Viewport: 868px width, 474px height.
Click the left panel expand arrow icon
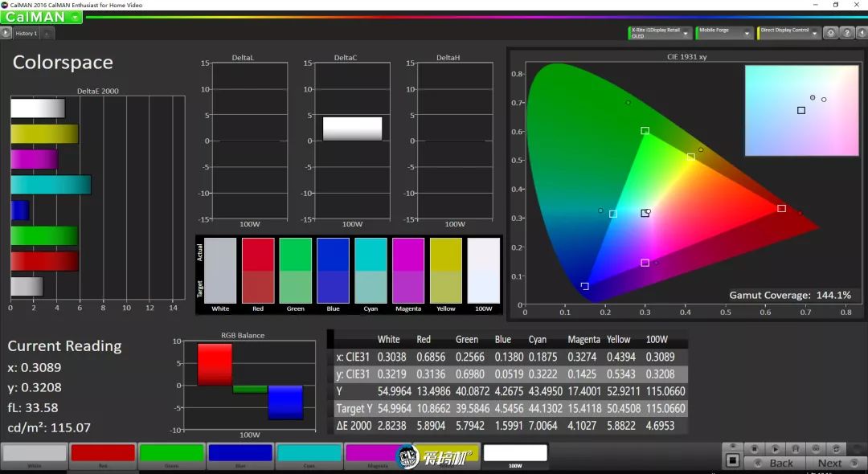click(6, 33)
